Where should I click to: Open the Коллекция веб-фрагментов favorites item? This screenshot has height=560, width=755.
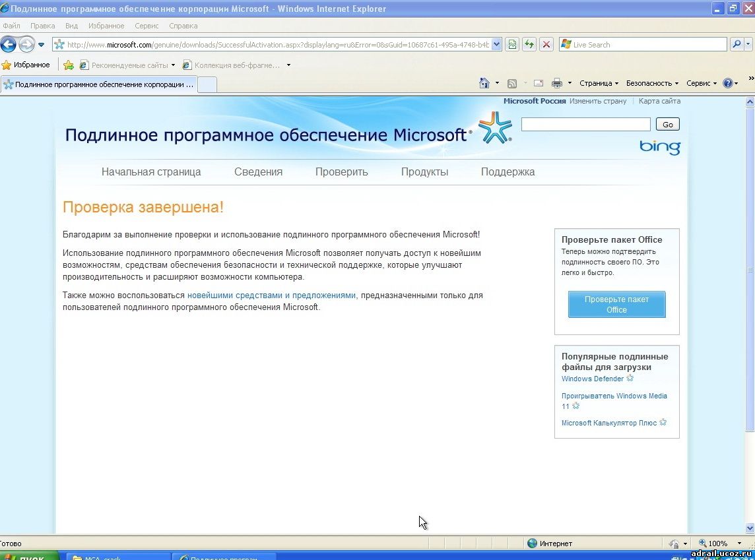231,65
